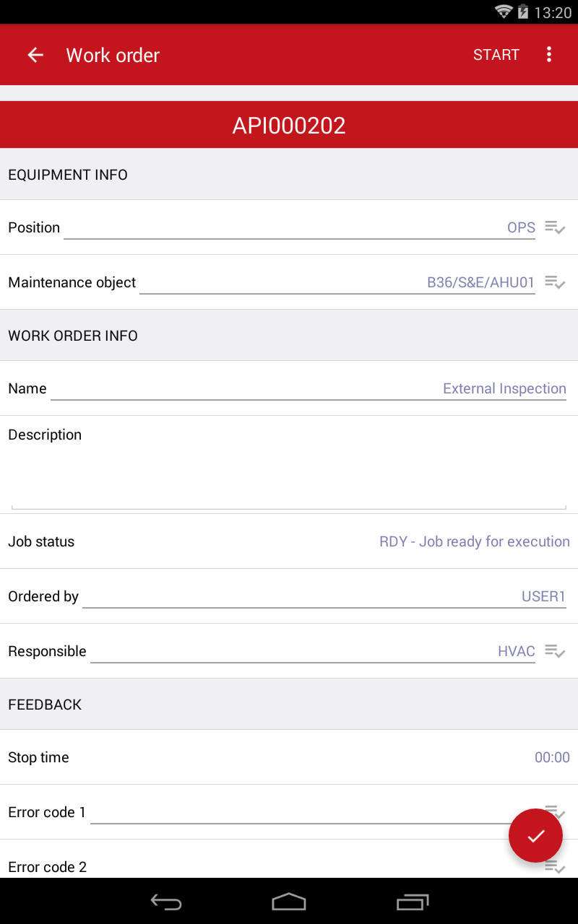The image size is (578, 924).
Task: Open the Responsible lookup icon
Action: [554, 651]
